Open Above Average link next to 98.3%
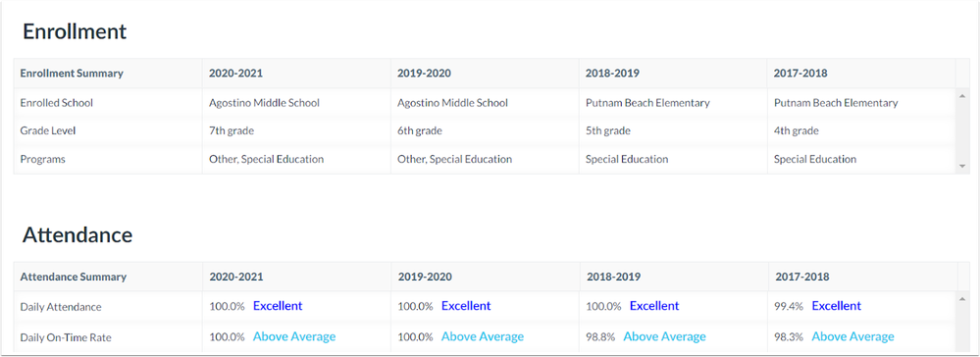Screen dimensions: 980x357 852,336
